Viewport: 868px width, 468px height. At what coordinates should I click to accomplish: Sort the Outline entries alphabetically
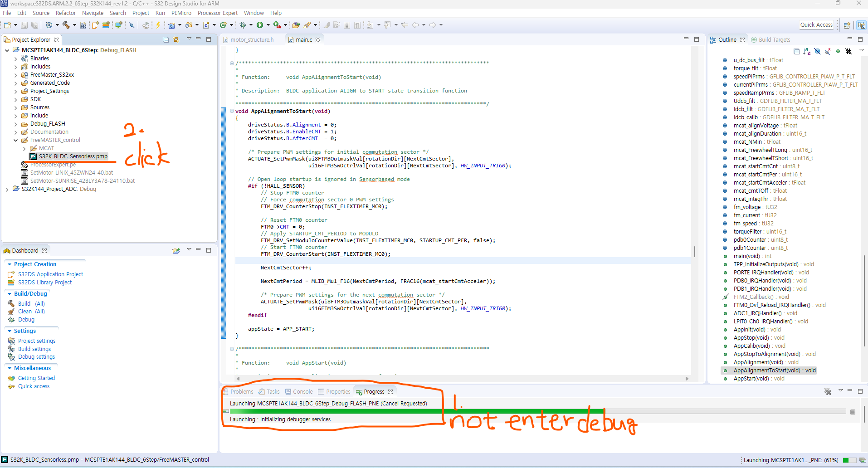807,51
